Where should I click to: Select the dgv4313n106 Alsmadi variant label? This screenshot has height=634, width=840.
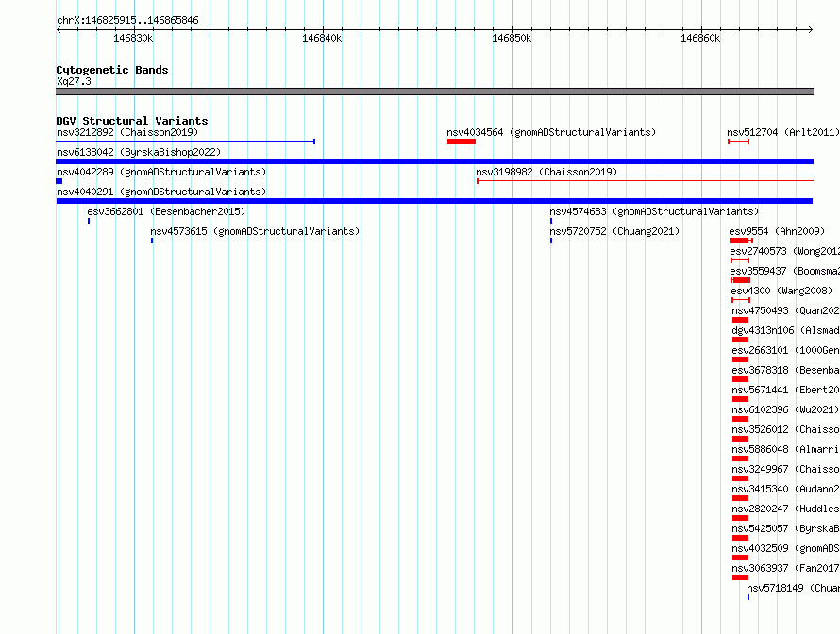pos(786,330)
